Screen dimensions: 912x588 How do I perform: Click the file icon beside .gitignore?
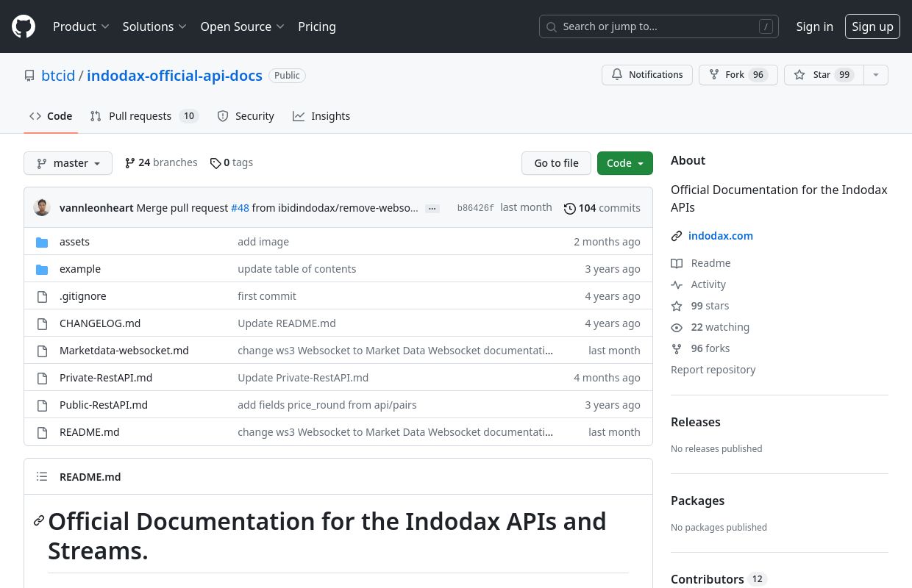pyautogui.click(x=42, y=296)
